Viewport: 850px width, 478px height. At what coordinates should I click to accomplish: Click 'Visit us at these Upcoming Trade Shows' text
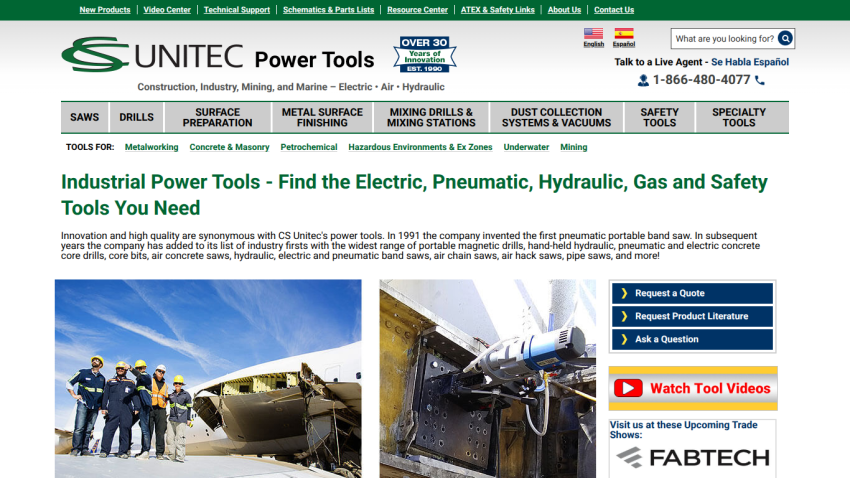tap(683, 430)
